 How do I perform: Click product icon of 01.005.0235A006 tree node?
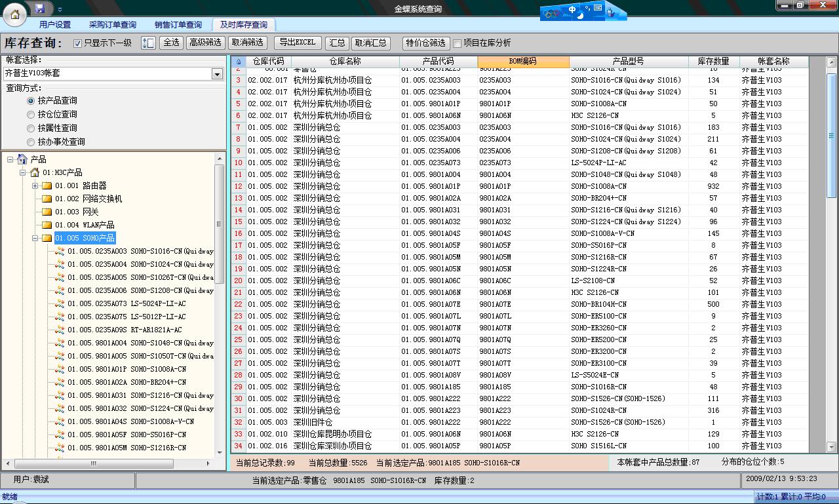[60, 290]
